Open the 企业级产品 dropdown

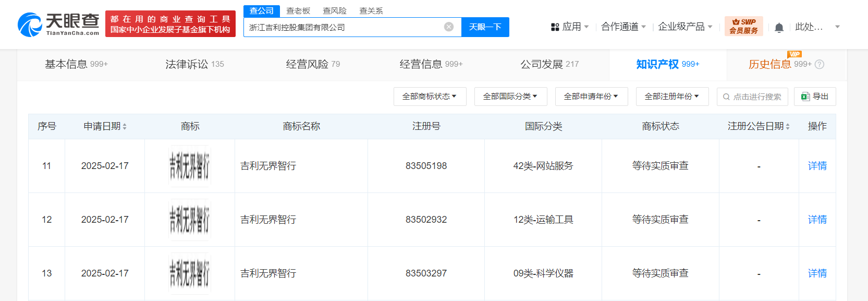(685, 27)
